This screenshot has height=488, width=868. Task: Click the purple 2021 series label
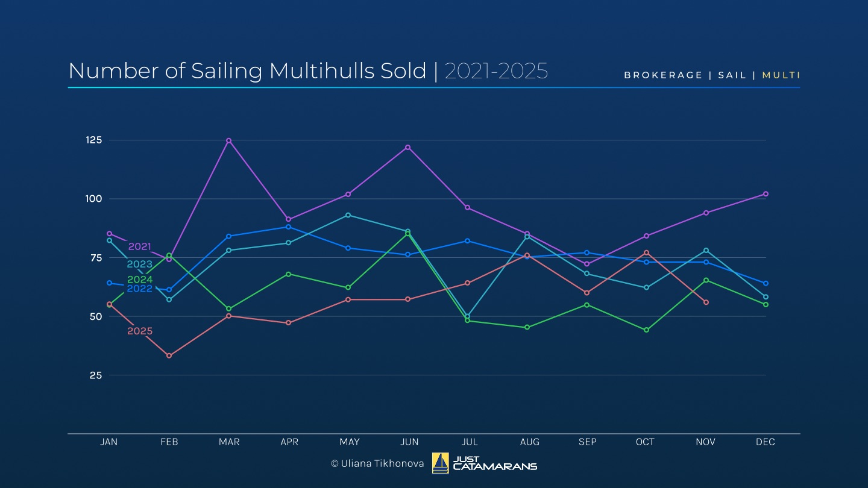tap(139, 246)
